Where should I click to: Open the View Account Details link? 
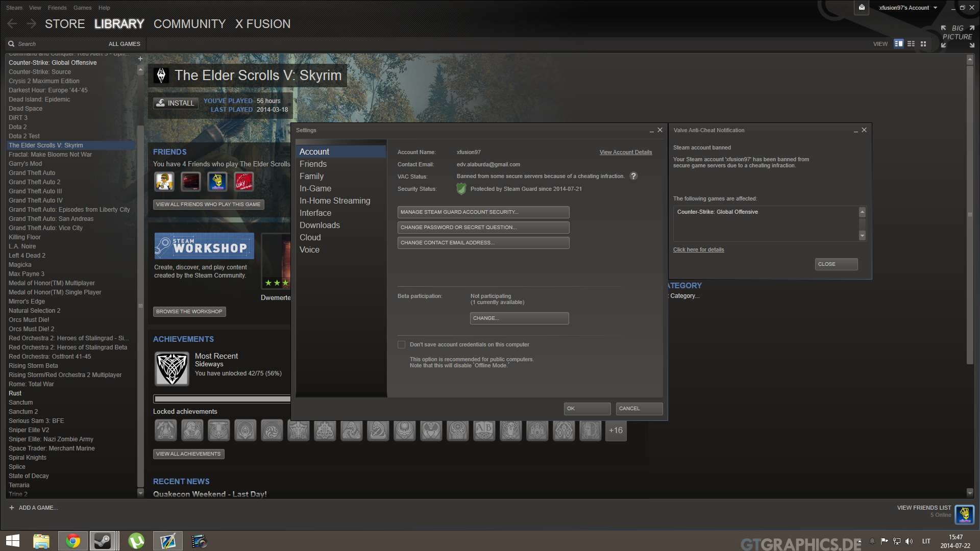pos(625,152)
